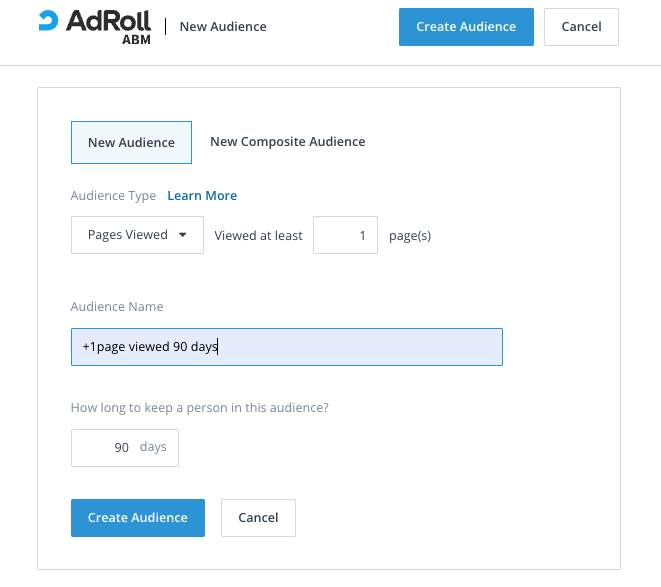Click the 'page(s)' text after the number field

tap(410, 236)
